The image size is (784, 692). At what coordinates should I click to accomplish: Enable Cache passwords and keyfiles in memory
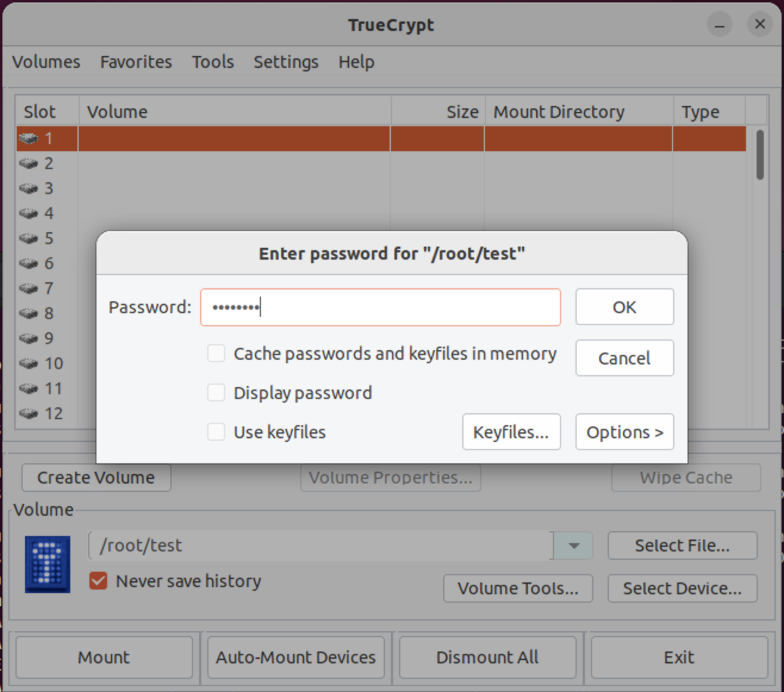(x=216, y=353)
